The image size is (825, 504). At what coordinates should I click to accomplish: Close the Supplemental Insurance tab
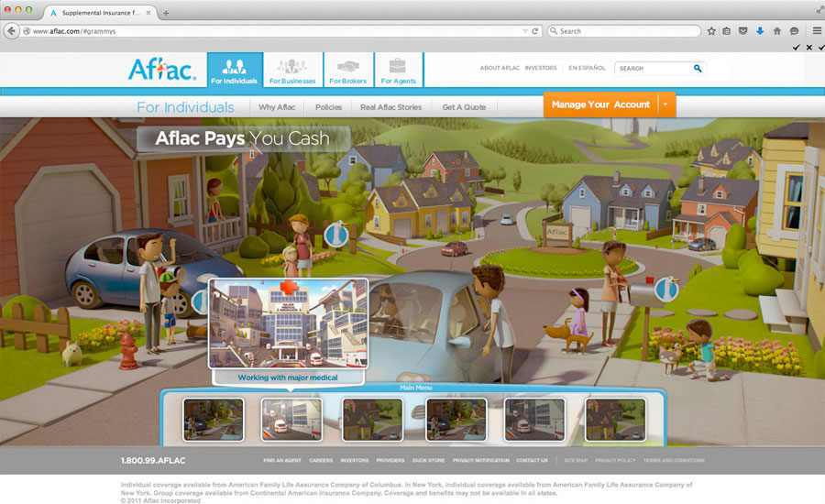pos(148,13)
